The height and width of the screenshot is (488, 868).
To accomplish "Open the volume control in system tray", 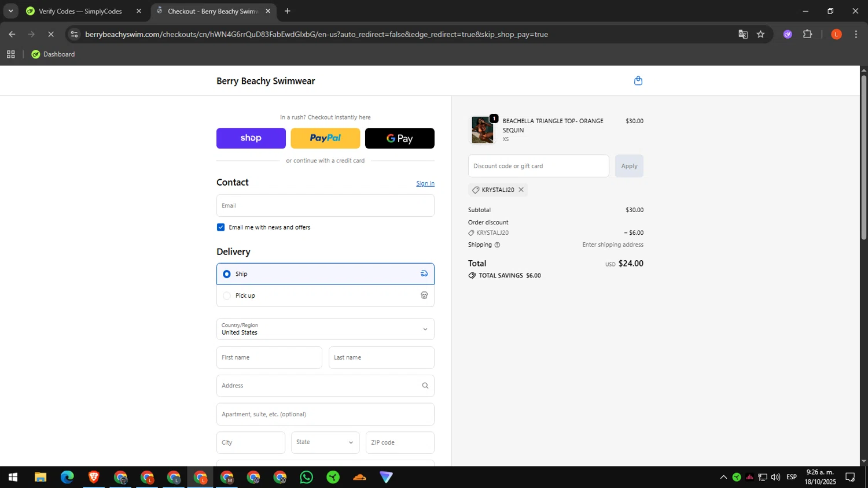I will tap(776, 477).
